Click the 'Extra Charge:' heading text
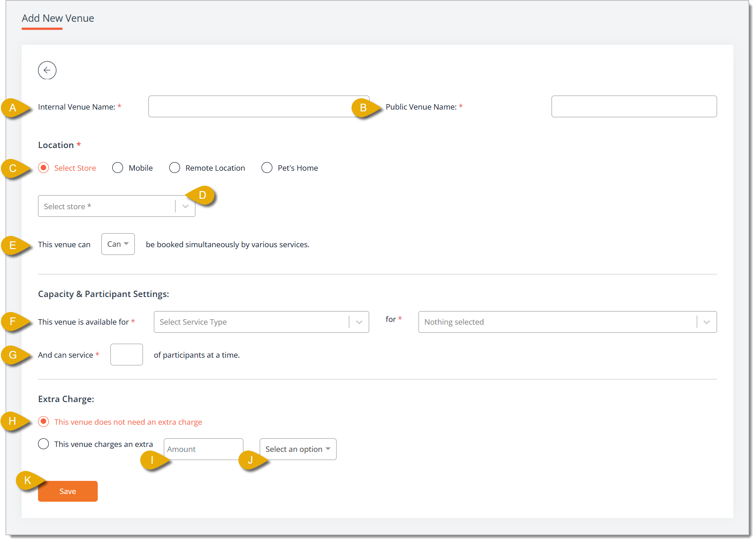 click(66, 399)
